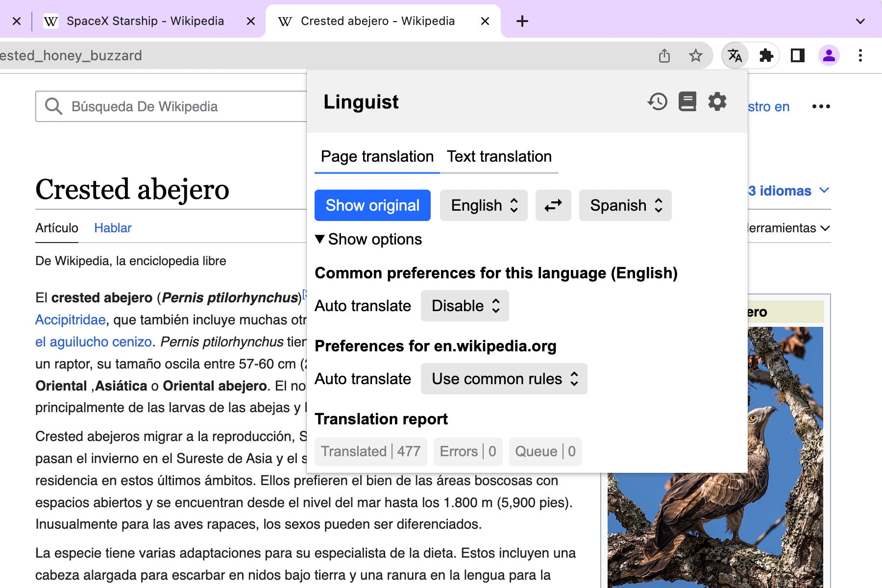Image resolution: width=882 pixels, height=588 pixels.
Task: Change the source language from English
Action: click(x=483, y=205)
